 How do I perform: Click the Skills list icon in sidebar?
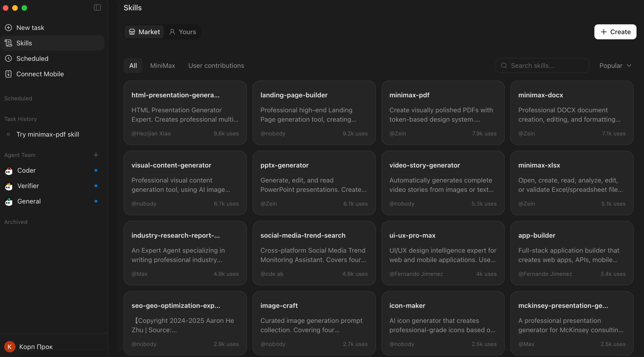tap(9, 43)
